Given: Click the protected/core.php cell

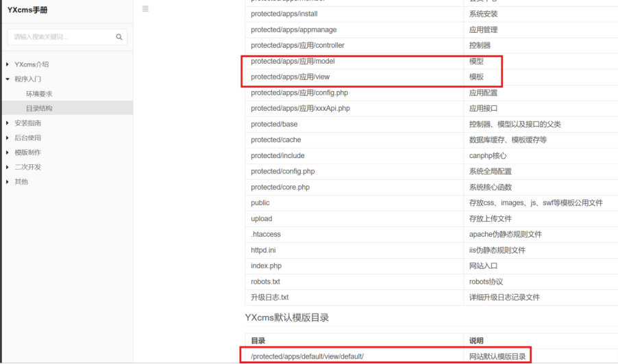Looking at the screenshot, I should point(354,187).
